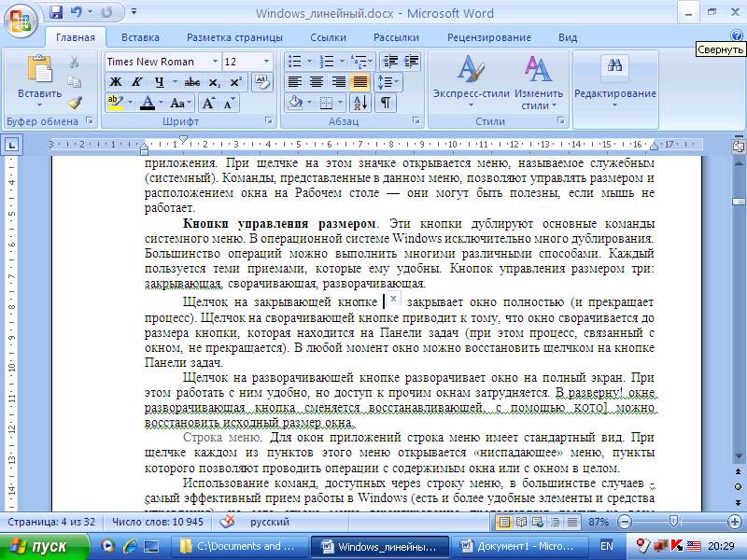The width and height of the screenshot is (747, 560).
Task: Switch to the Ссылки tab
Action: click(x=329, y=37)
